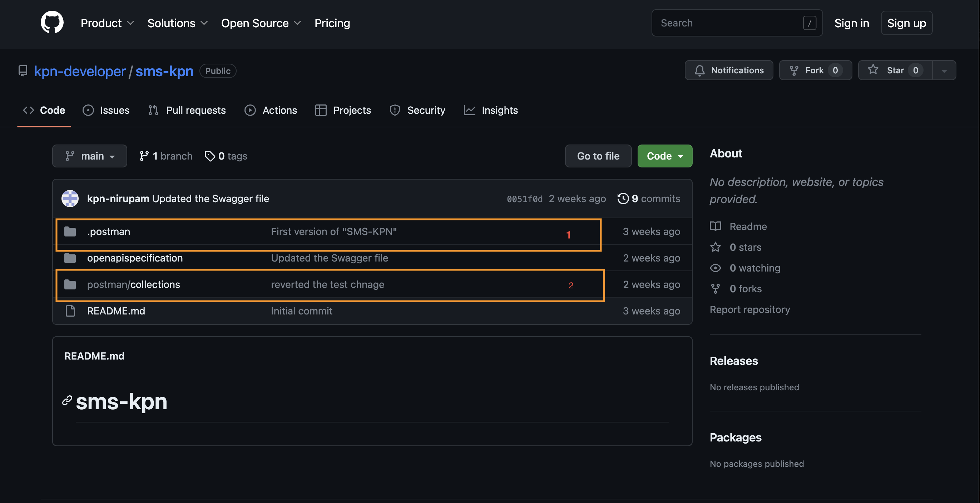
Task: Click the tag icon beside 0 tags
Action: (210, 156)
